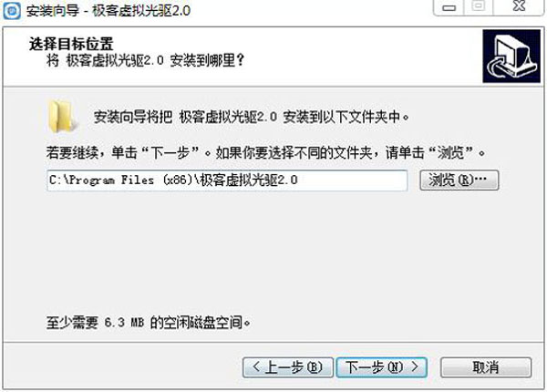Open folder browser with 浏览(R) button
The width and height of the screenshot is (547, 392).
pyautogui.click(x=459, y=180)
